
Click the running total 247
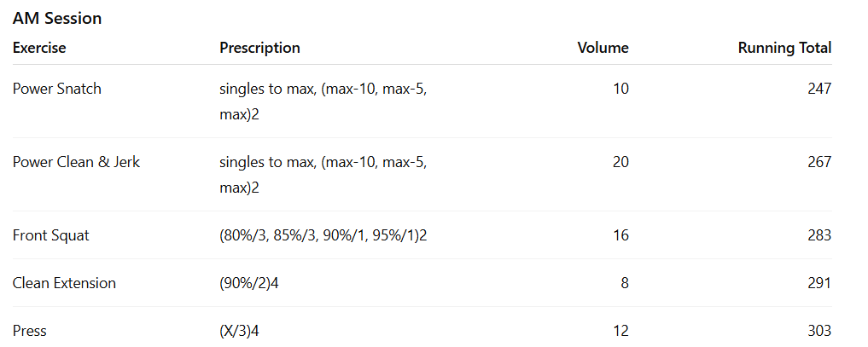coord(818,89)
